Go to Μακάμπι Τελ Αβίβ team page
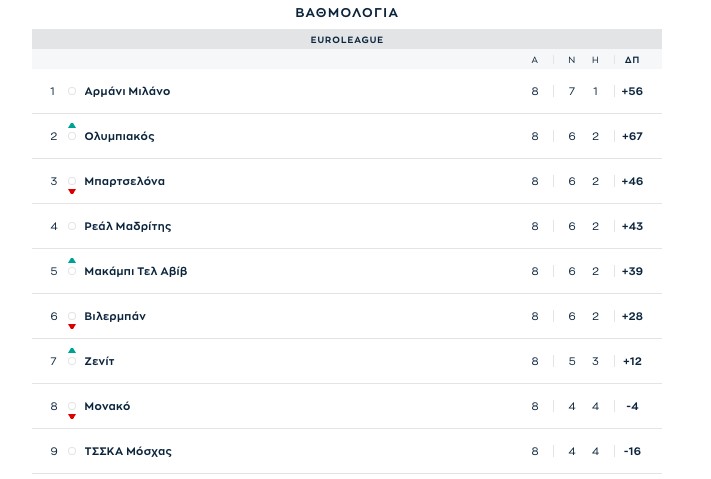Image resolution: width=711 pixels, height=479 pixels. point(135,271)
